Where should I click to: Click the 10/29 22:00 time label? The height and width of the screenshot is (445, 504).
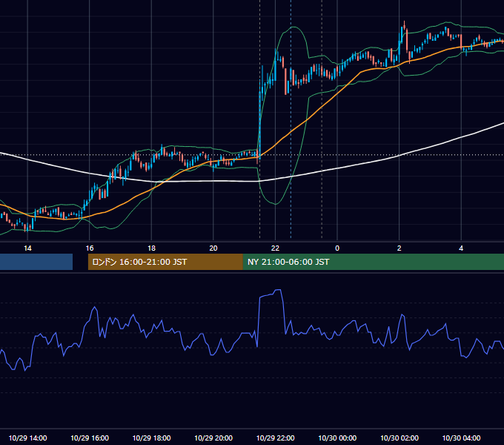[275, 438]
